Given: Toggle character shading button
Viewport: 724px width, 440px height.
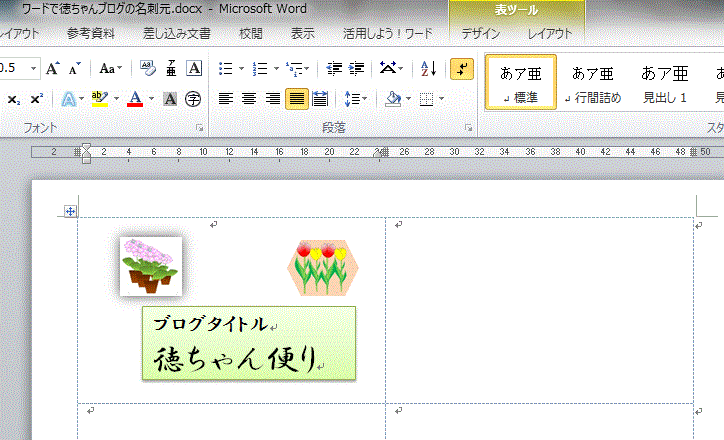Looking at the screenshot, I should coord(170,99).
